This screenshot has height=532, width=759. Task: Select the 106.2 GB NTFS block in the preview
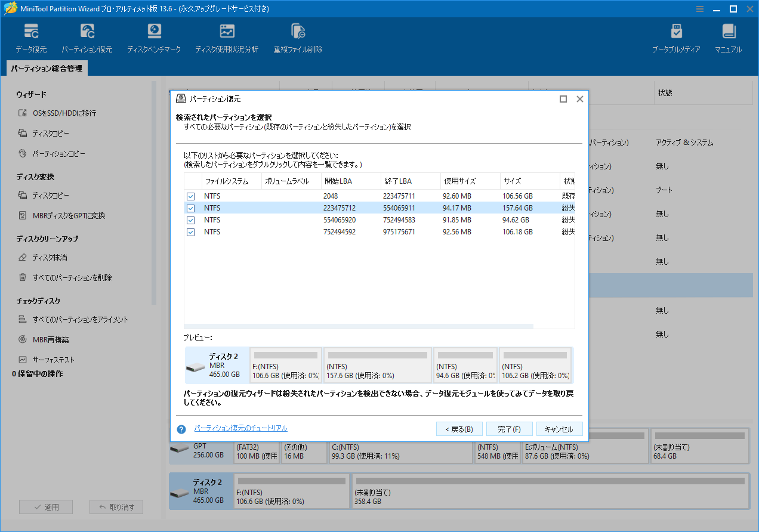point(535,366)
